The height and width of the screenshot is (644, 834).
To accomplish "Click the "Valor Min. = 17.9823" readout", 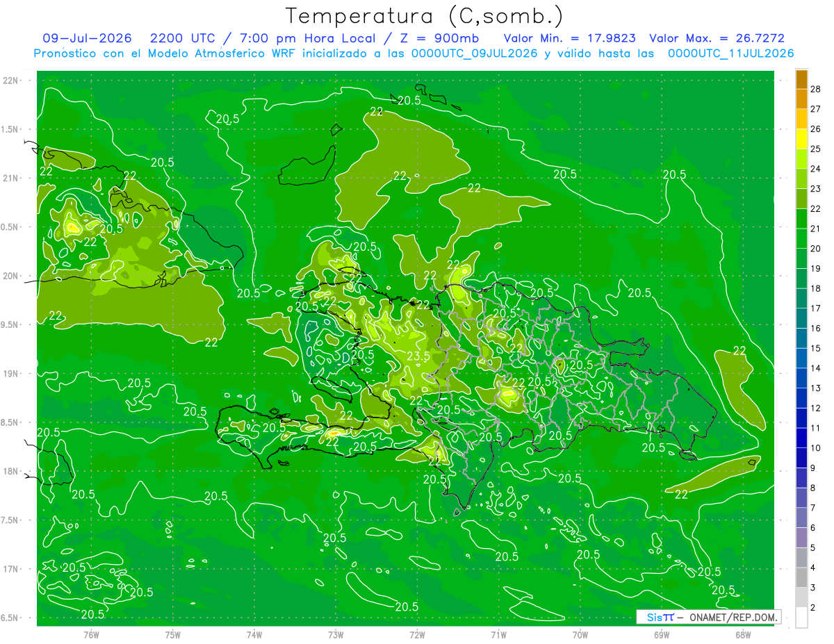I will pyautogui.click(x=569, y=38).
